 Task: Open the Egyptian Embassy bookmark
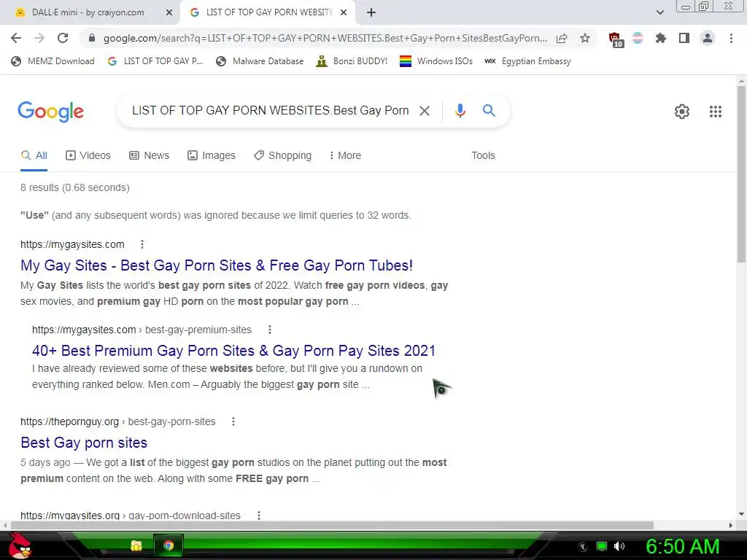(x=527, y=61)
